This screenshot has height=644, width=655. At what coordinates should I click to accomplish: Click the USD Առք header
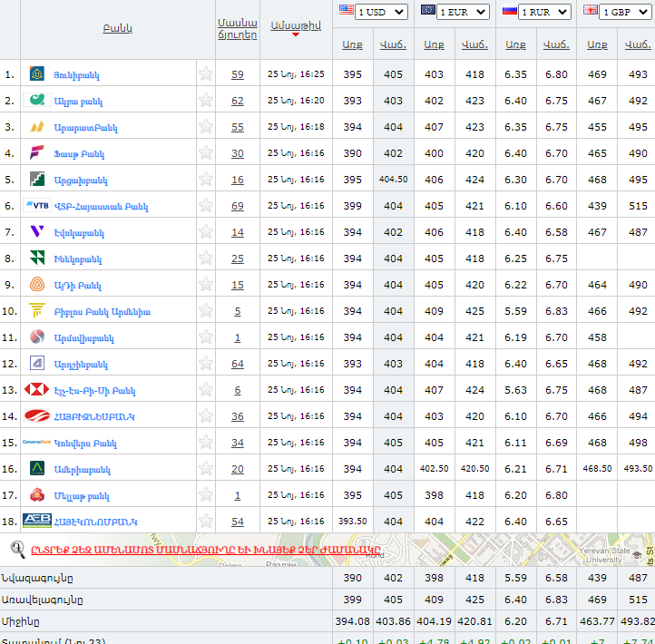(x=352, y=44)
